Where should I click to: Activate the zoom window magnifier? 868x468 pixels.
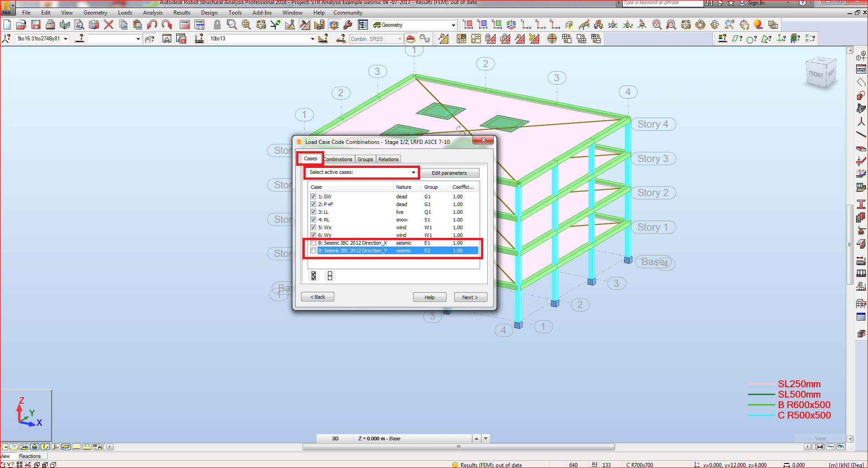click(232, 25)
